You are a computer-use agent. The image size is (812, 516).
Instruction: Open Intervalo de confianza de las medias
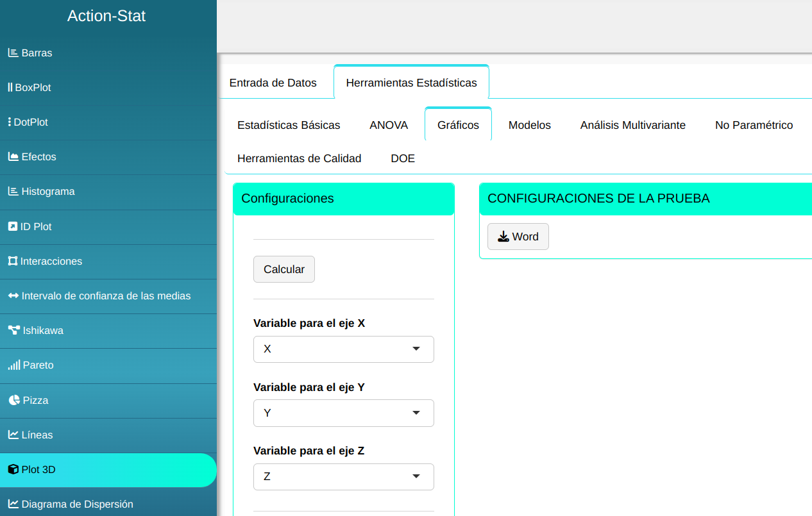[x=106, y=296]
